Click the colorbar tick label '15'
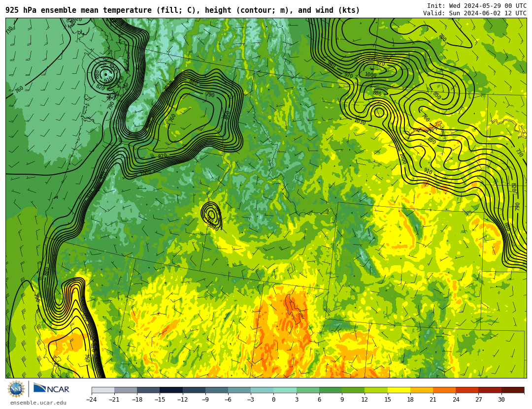Viewport: 532px width, 409px height. pyautogui.click(x=388, y=400)
